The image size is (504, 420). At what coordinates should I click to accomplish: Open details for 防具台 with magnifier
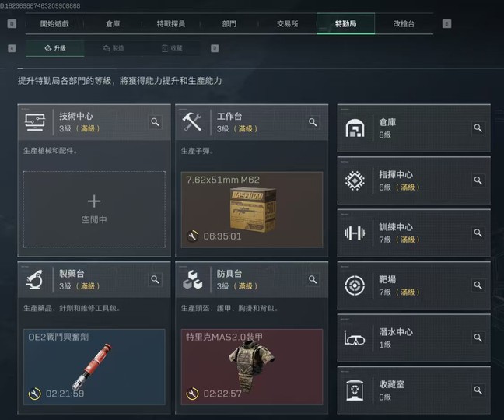click(313, 279)
